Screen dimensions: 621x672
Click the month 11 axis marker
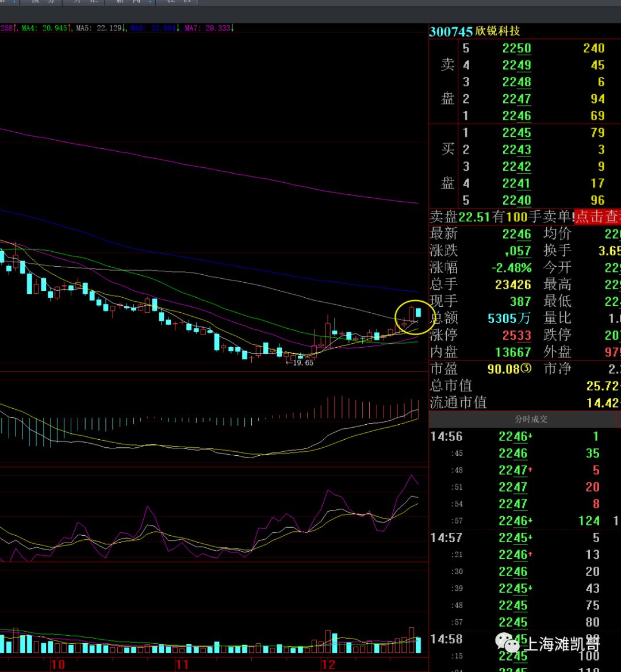182,665
